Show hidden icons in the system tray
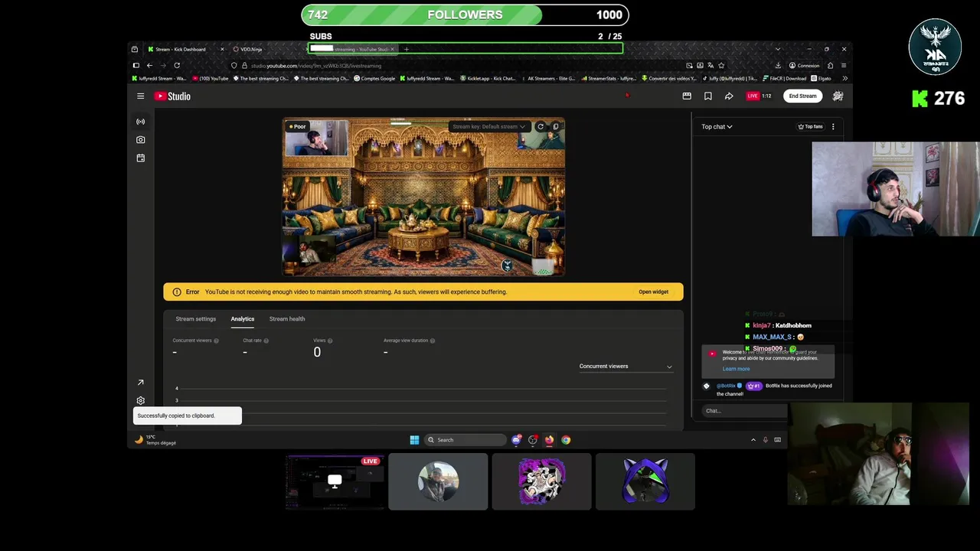 coord(753,440)
